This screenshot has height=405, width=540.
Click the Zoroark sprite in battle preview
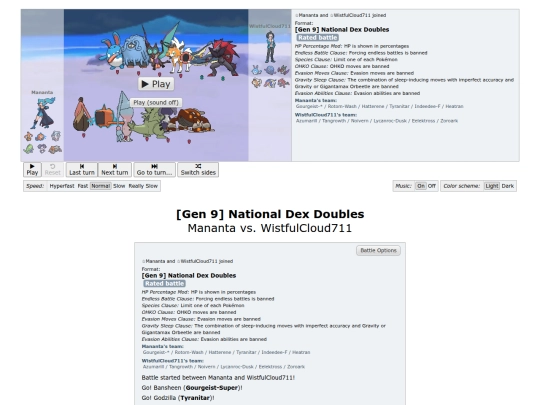(x=223, y=58)
